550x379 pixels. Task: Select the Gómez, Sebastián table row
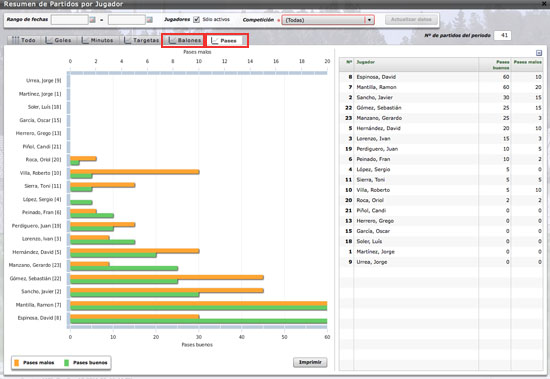441,108
